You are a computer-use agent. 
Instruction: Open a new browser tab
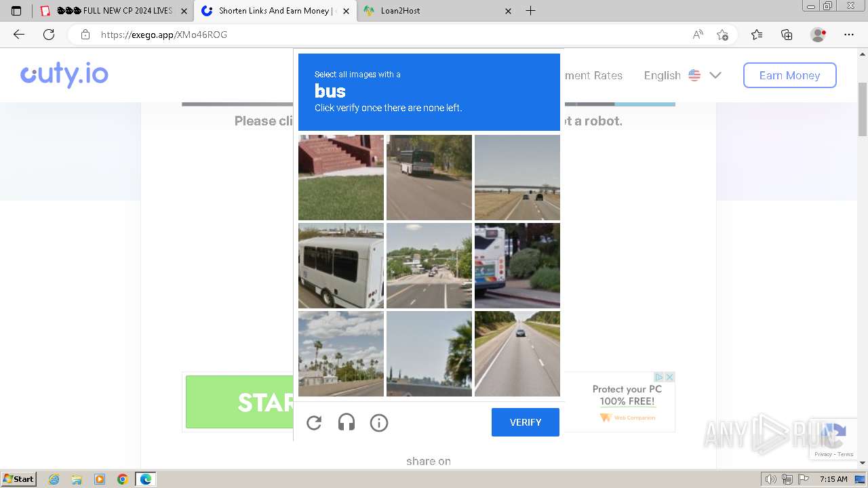530,11
